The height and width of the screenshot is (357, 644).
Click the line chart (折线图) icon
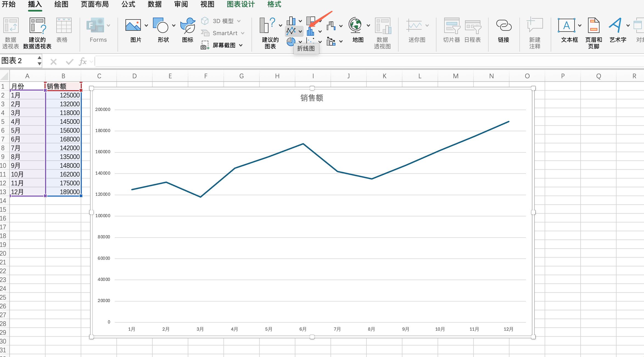[x=291, y=31]
